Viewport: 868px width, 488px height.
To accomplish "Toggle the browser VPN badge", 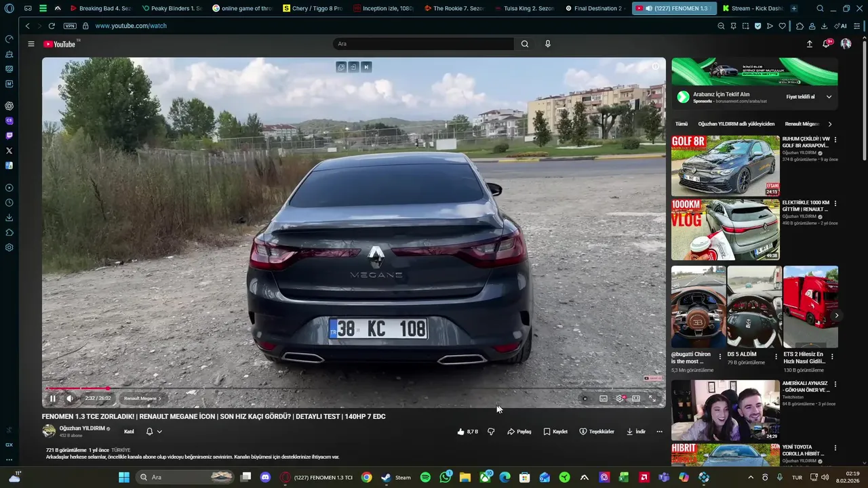I will coord(70,26).
